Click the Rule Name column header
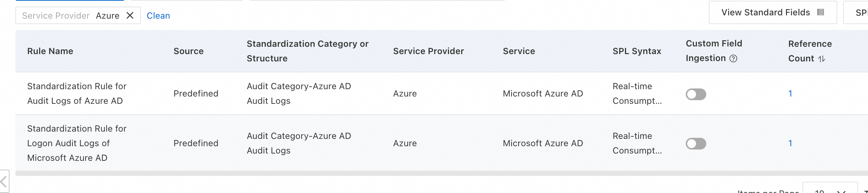The height and width of the screenshot is (193, 868). click(50, 51)
